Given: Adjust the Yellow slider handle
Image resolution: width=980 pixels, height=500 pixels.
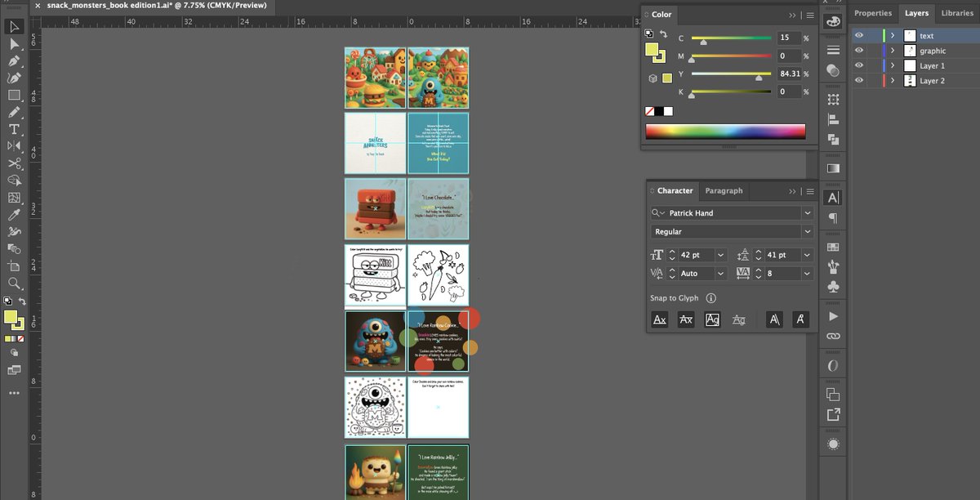Looking at the screenshot, I should click(x=759, y=77).
